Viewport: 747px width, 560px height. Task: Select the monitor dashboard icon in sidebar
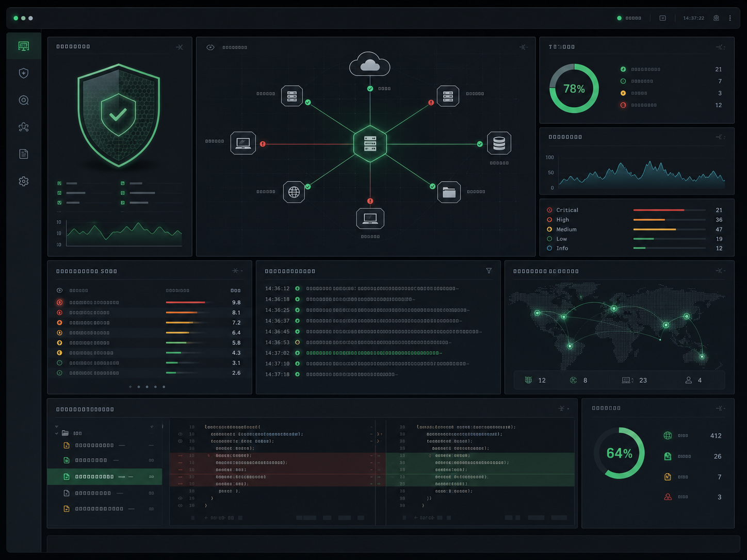click(24, 46)
